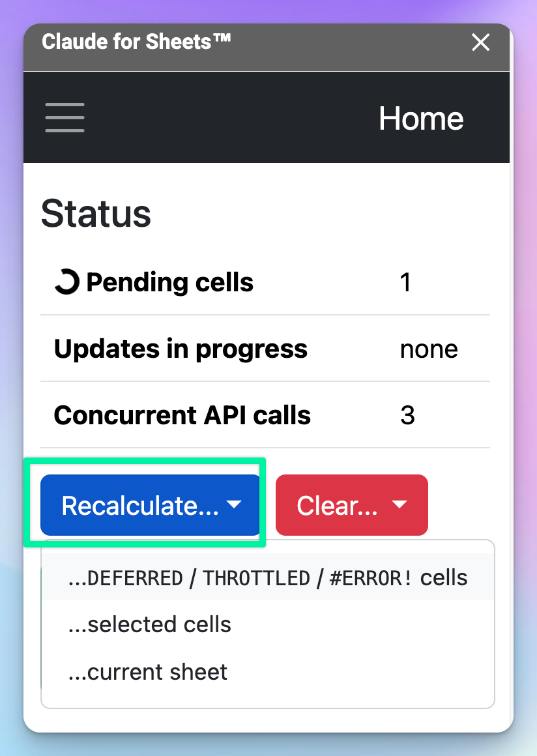This screenshot has width=537, height=756.
Task: Click the Pending cells spinner icon
Action: click(66, 283)
